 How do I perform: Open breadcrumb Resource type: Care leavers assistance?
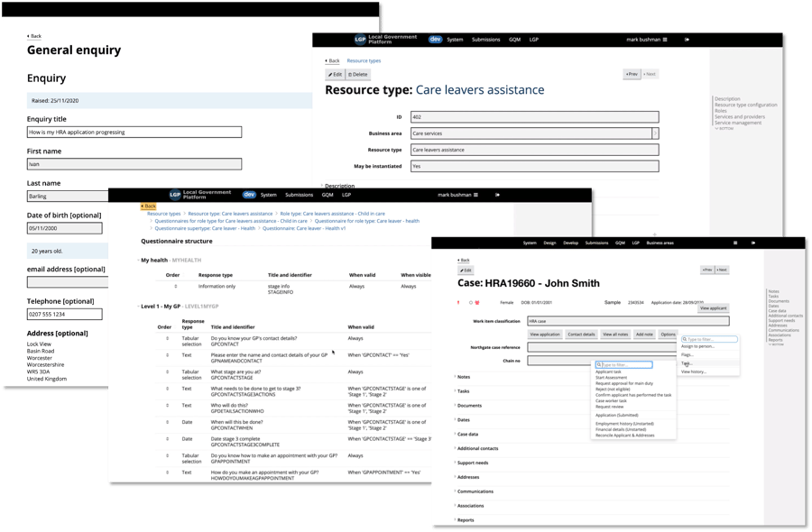pyautogui.click(x=230, y=214)
